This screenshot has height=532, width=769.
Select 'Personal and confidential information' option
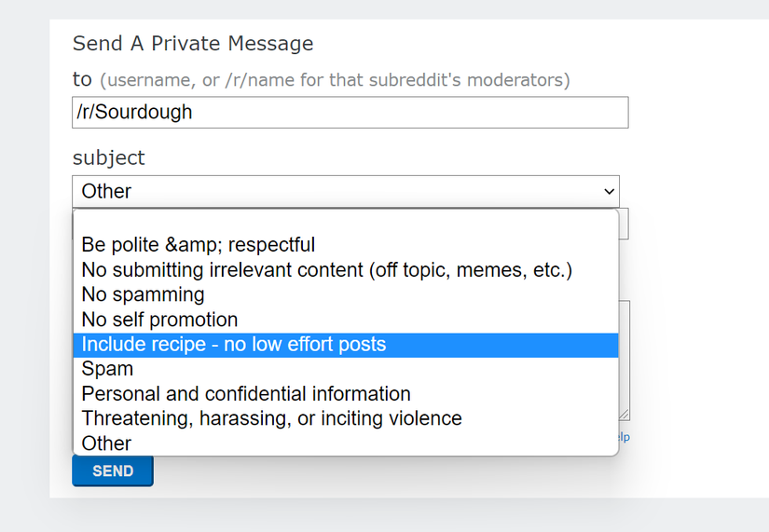246,394
